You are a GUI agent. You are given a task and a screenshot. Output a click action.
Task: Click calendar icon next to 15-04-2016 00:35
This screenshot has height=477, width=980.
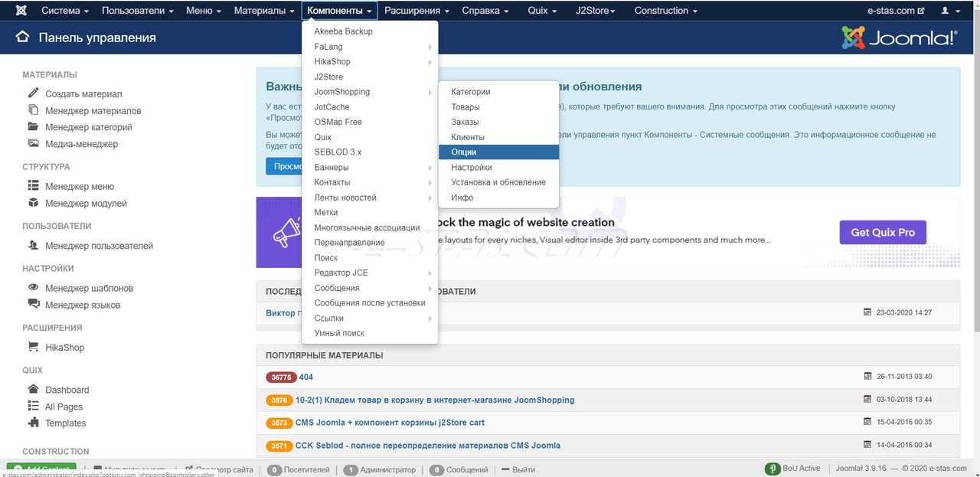pyautogui.click(x=867, y=422)
